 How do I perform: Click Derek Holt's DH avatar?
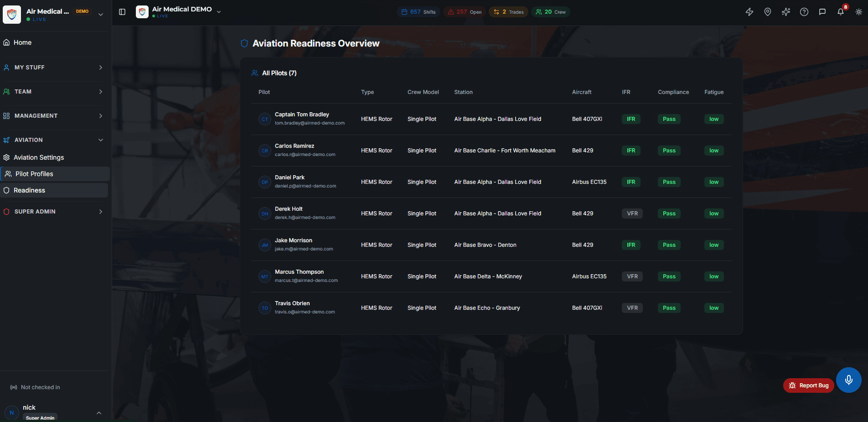point(265,214)
